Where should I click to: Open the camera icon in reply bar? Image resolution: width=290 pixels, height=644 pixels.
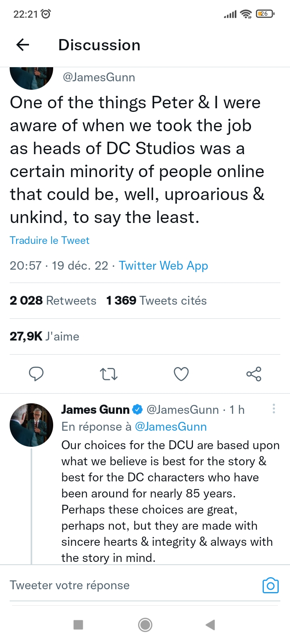pos(270,585)
